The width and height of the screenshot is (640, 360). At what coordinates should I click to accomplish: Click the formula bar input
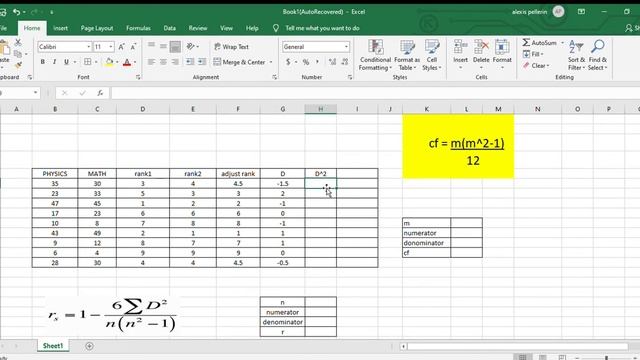click(375, 93)
